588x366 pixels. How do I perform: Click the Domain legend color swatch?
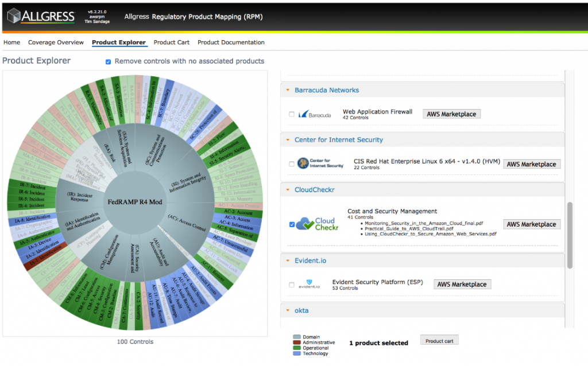coord(297,337)
